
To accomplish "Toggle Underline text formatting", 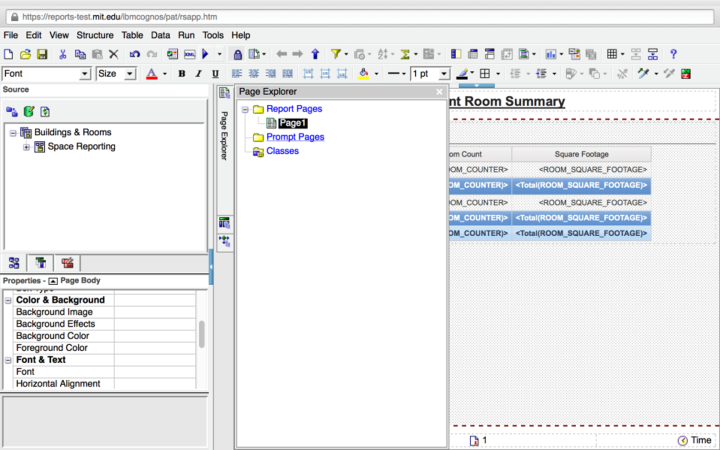I will [x=215, y=74].
